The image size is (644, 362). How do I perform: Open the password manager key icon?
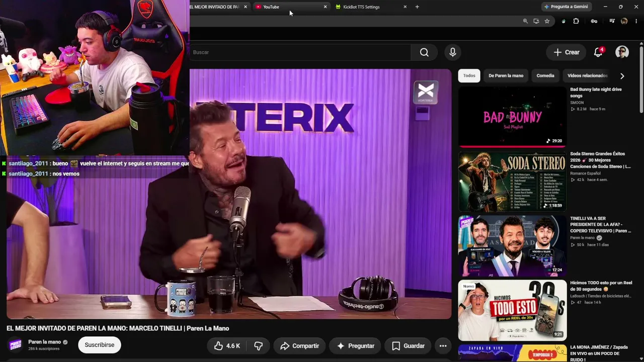click(594, 21)
